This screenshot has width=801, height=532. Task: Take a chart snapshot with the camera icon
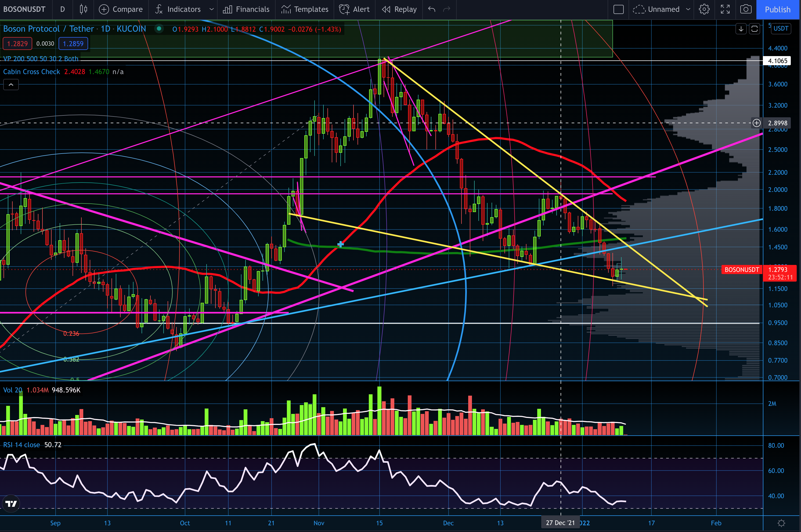[x=746, y=9]
